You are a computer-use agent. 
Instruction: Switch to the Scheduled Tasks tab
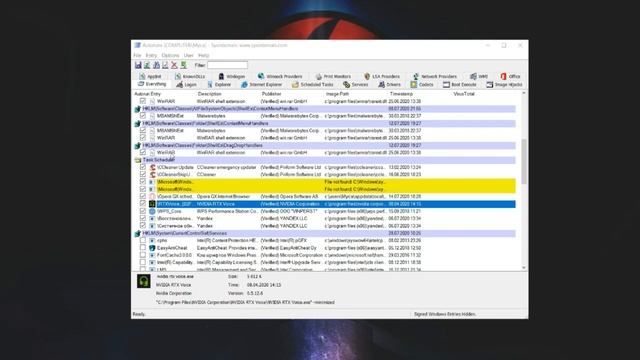[x=313, y=84]
